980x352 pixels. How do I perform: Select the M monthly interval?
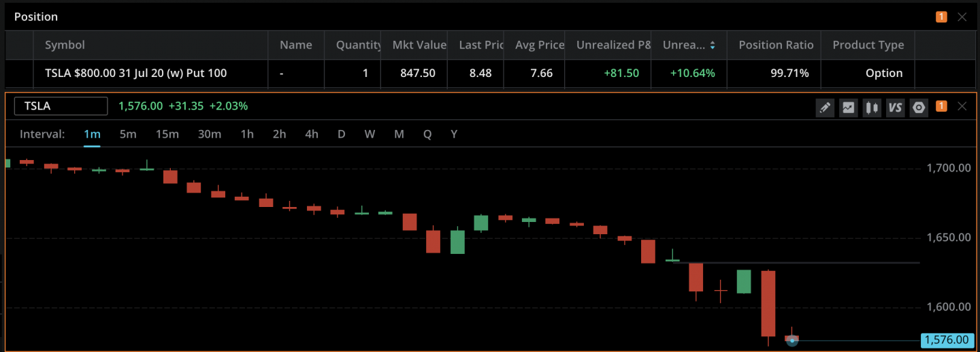pyautogui.click(x=399, y=134)
